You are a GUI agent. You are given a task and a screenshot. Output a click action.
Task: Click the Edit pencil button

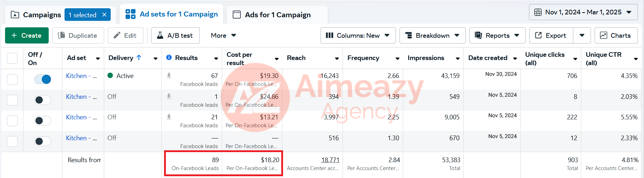pos(125,35)
